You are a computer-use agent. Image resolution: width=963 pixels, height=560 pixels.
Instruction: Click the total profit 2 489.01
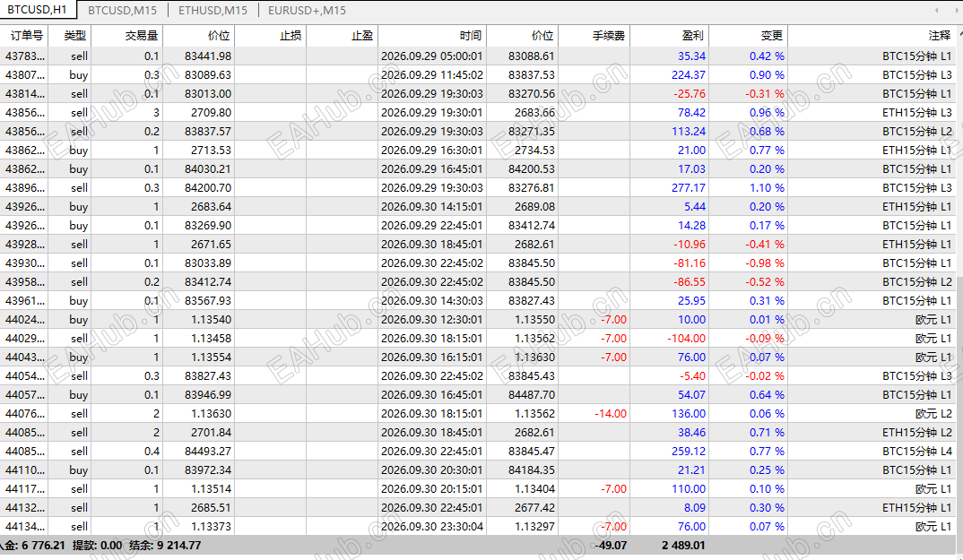[683, 546]
